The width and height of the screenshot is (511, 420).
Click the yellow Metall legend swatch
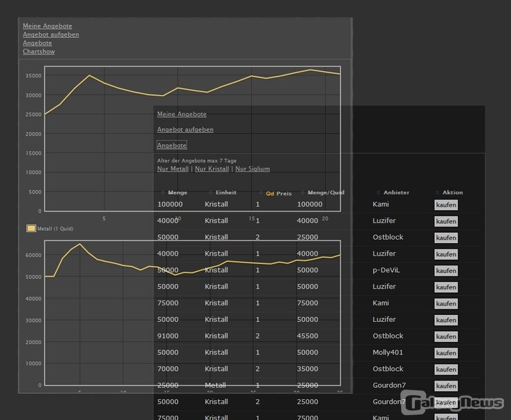(31, 228)
